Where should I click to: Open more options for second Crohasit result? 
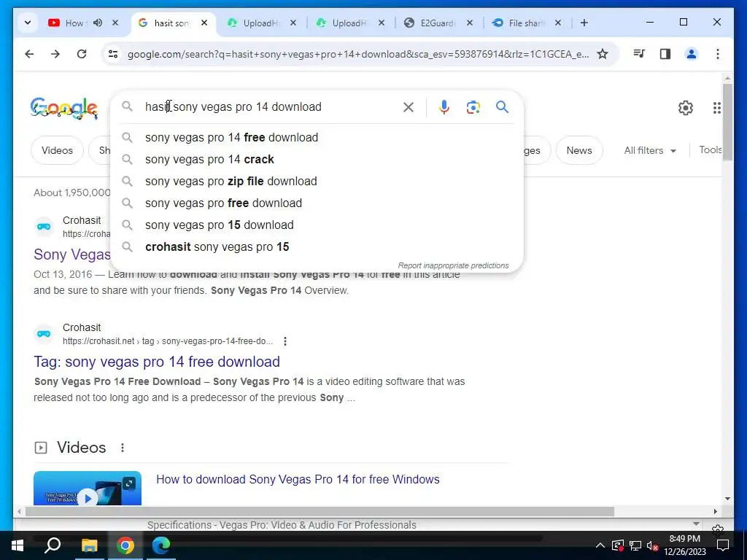285,341
